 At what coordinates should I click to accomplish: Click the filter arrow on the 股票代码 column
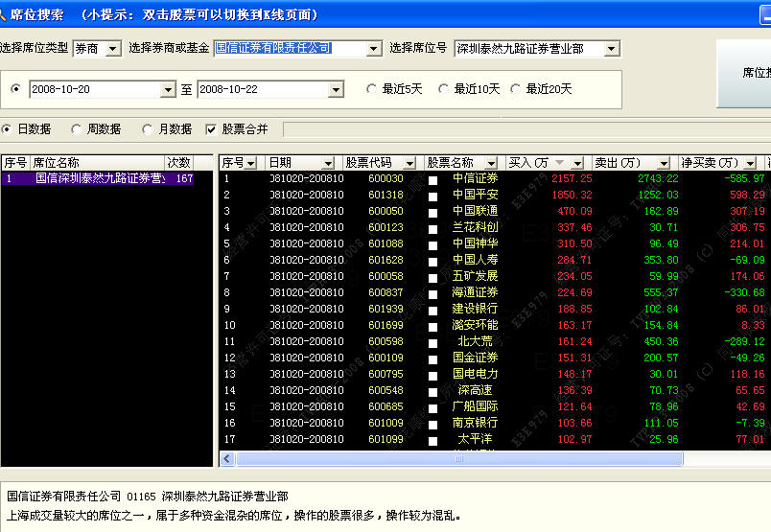tap(410, 163)
